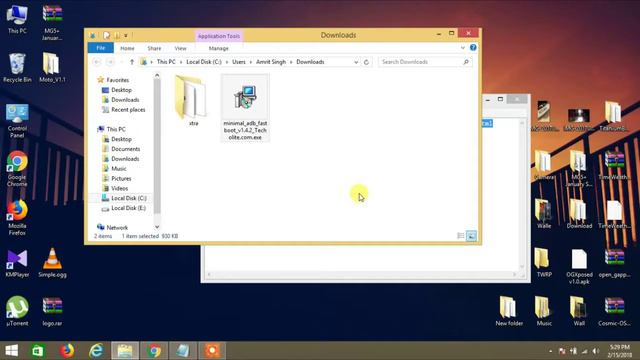The width and height of the screenshot is (640, 360).
Task: Click navigation pane scrollbar
Action: [x=157, y=146]
